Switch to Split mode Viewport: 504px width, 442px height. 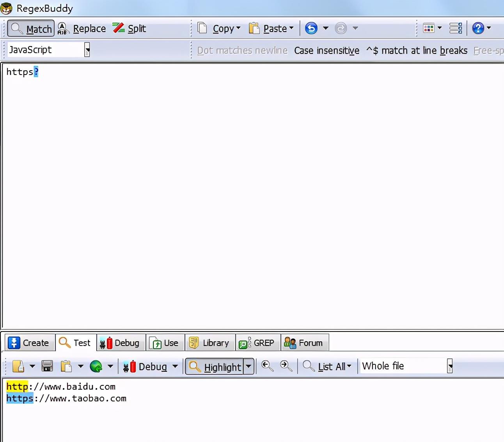click(x=130, y=29)
